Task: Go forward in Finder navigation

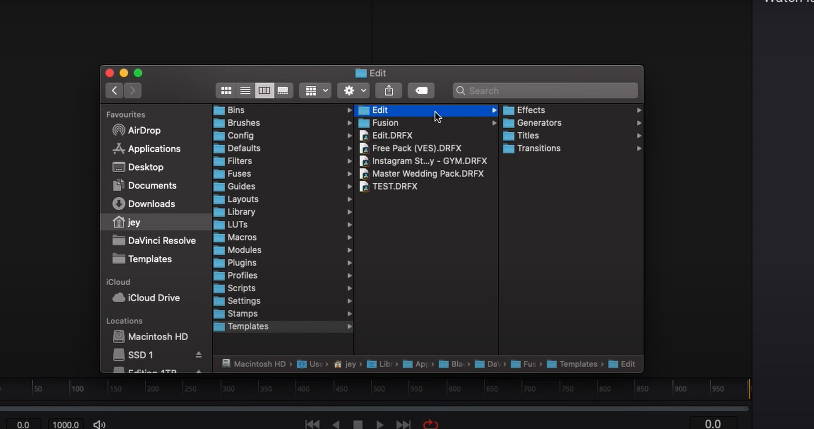Action: (132, 90)
